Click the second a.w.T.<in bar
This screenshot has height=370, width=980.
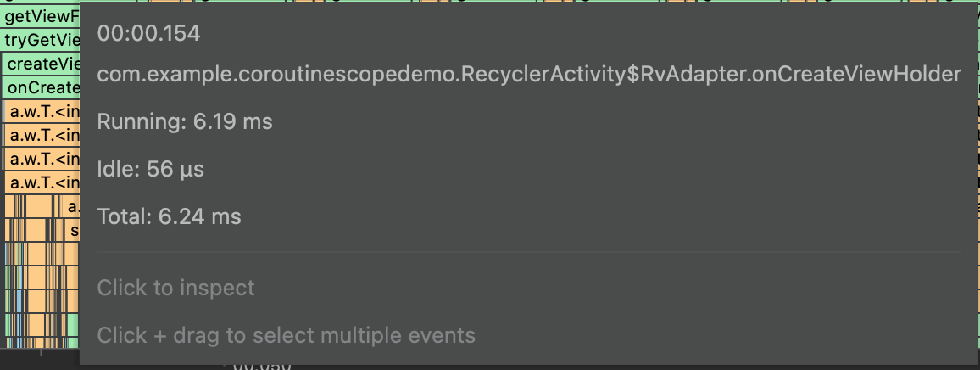(42, 135)
